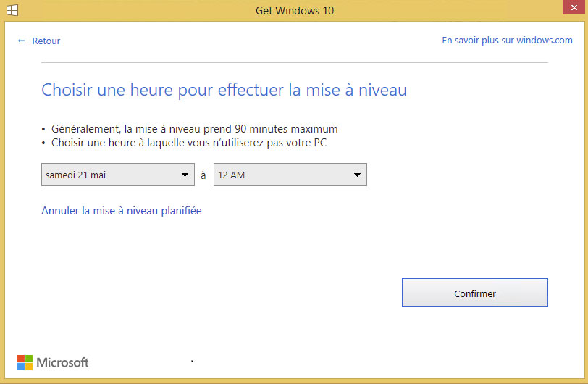Open En savoir plus sur windows.com link

click(x=507, y=40)
